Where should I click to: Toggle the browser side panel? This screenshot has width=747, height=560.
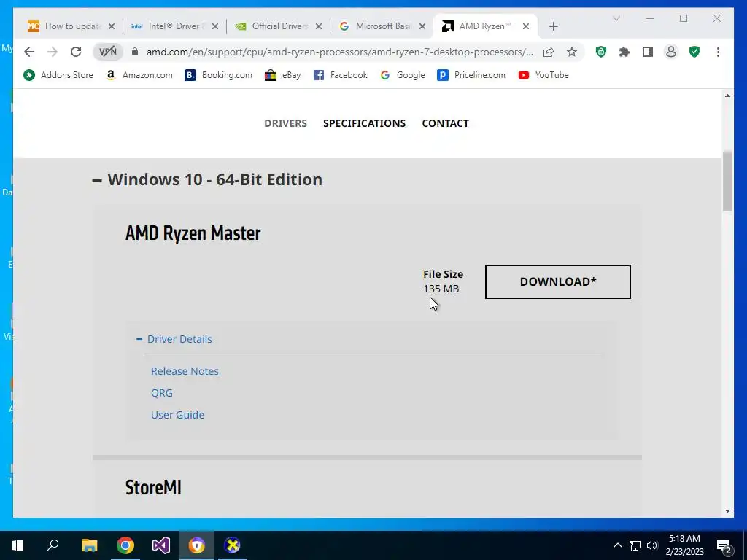coord(648,52)
